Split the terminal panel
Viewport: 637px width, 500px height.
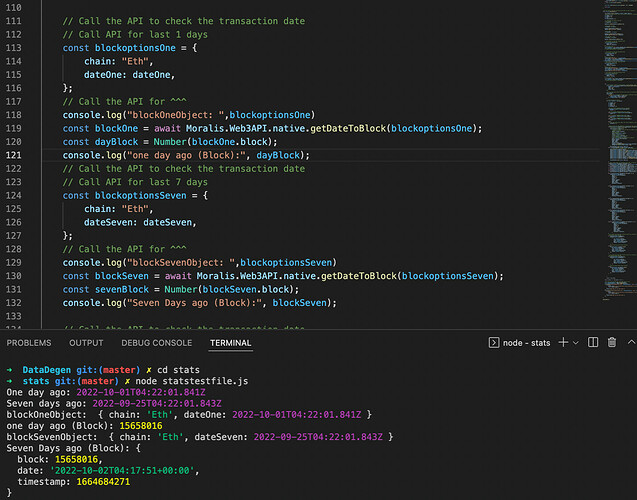(x=593, y=342)
